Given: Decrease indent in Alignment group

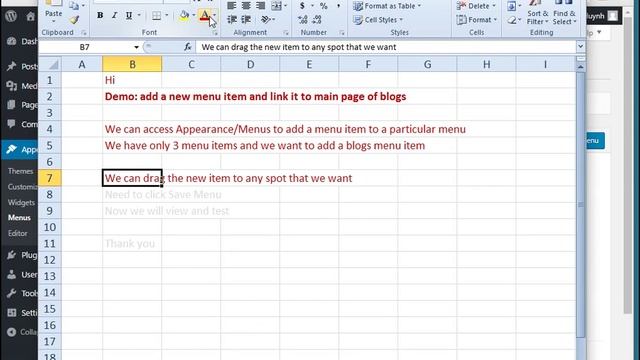Looking at the screenshot, I should click(x=232, y=20).
